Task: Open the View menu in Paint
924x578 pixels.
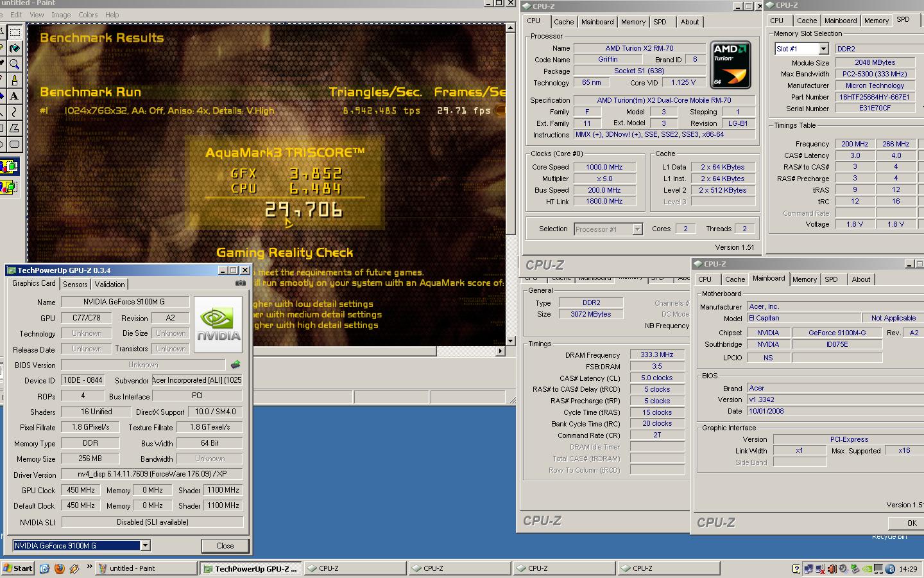Action: click(x=37, y=15)
